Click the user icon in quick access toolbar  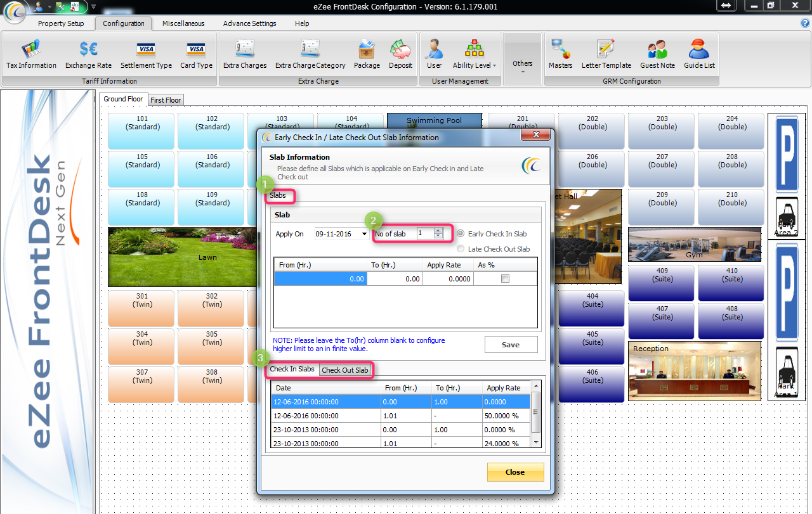click(x=39, y=6)
